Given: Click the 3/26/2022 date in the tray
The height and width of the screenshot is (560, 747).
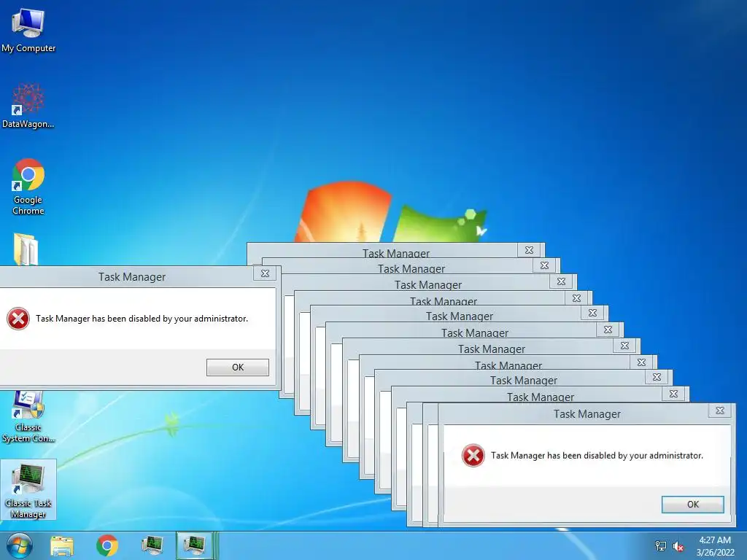Looking at the screenshot, I should click(715, 553).
